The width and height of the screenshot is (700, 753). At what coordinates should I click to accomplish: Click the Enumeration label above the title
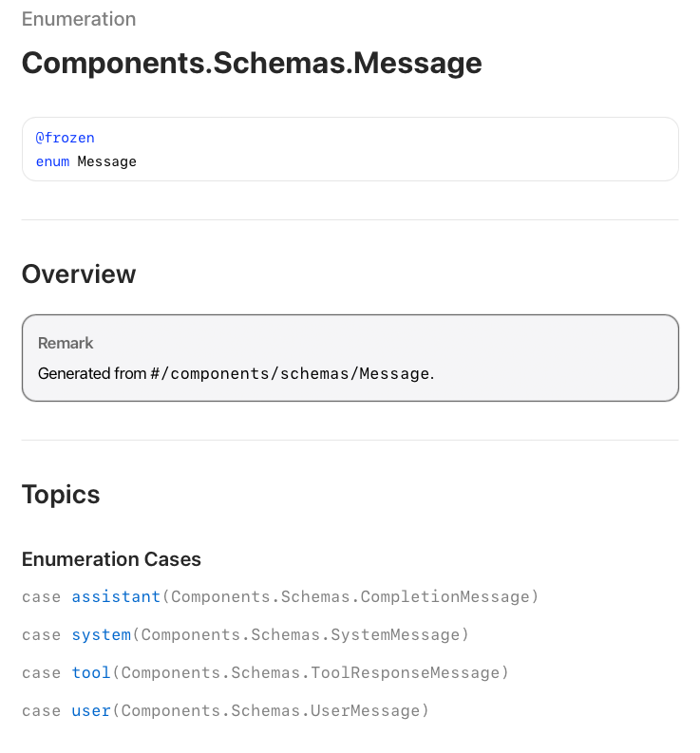(x=79, y=19)
